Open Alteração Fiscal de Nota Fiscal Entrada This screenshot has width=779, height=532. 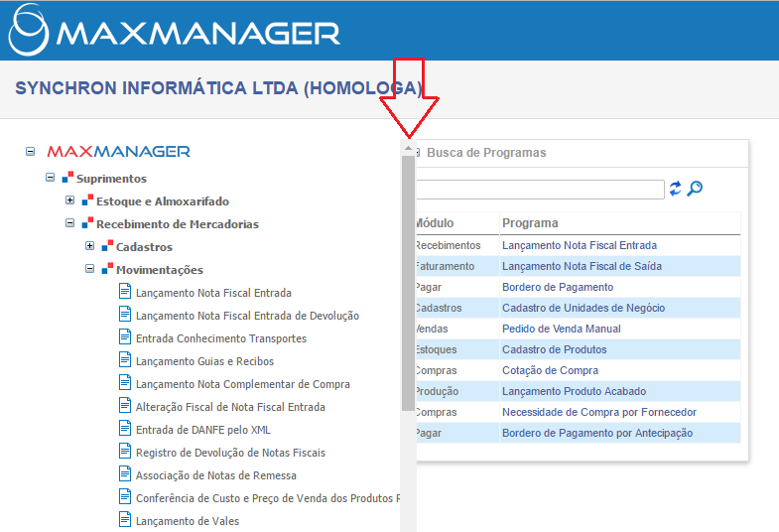pyautogui.click(x=230, y=407)
